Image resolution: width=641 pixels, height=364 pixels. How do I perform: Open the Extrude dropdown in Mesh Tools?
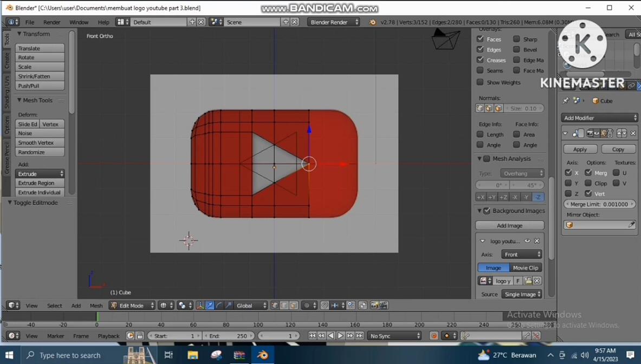[x=40, y=174]
